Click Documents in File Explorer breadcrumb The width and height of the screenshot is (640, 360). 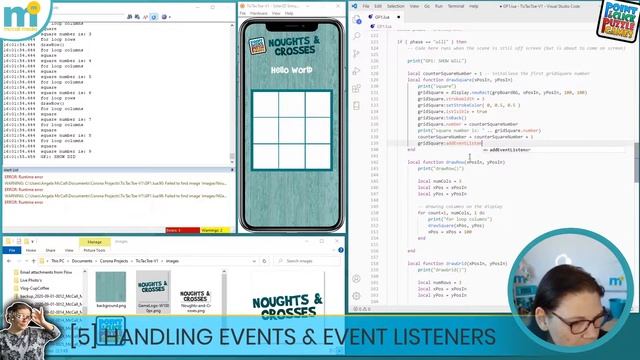point(82,261)
